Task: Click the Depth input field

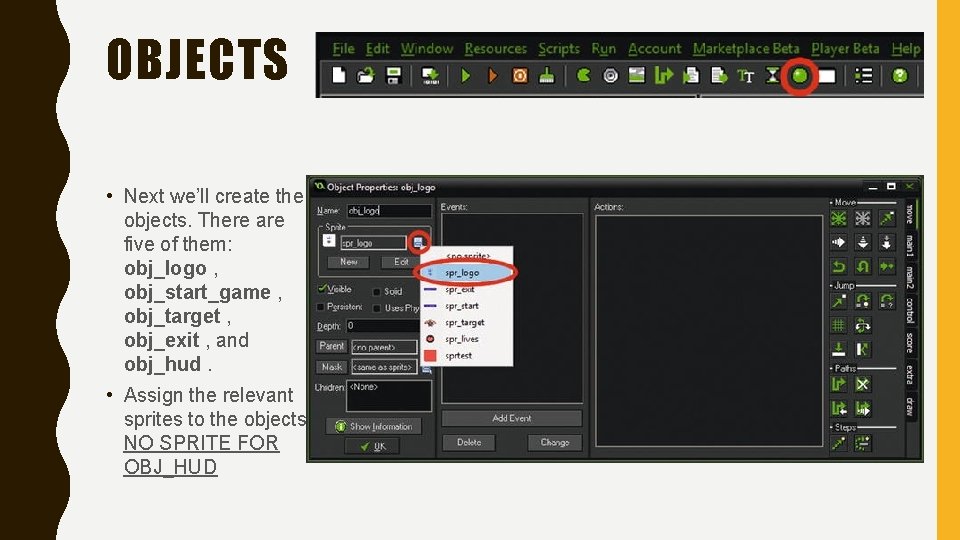Action: point(389,326)
